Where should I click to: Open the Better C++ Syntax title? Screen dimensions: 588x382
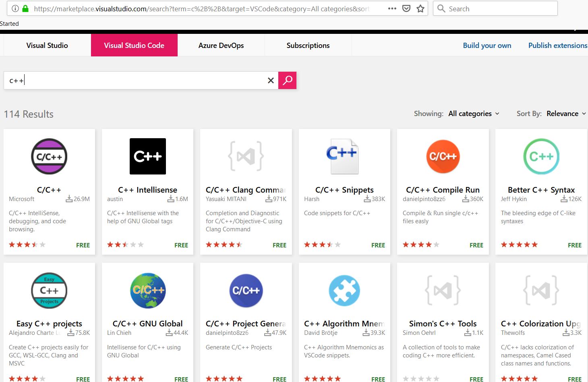point(541,190)
